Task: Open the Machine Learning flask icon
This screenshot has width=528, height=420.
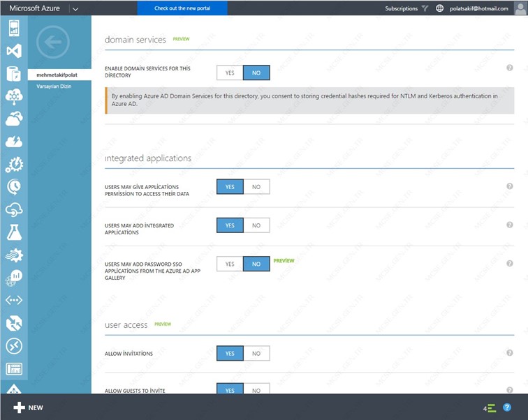Action: tap(14, 232)
